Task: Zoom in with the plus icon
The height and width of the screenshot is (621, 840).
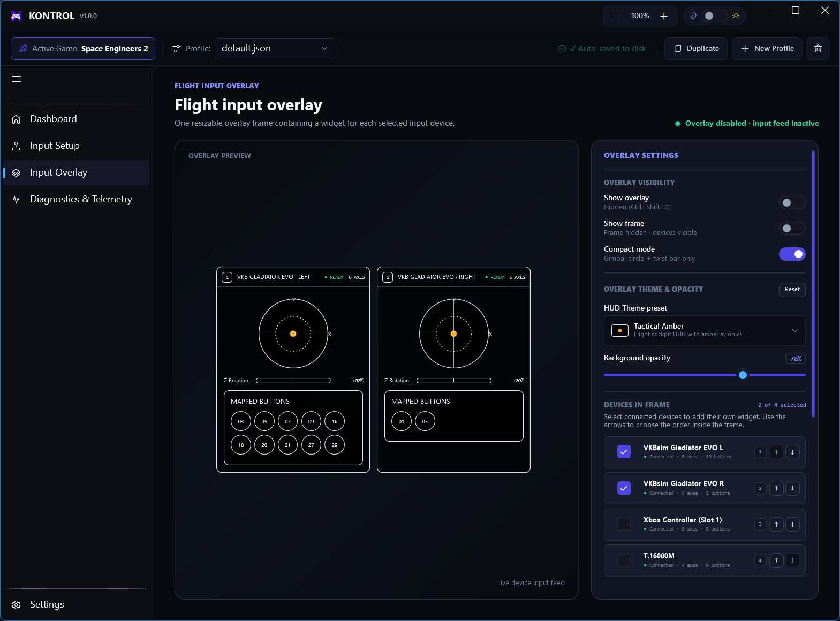Action: click(x=664, y=16)
